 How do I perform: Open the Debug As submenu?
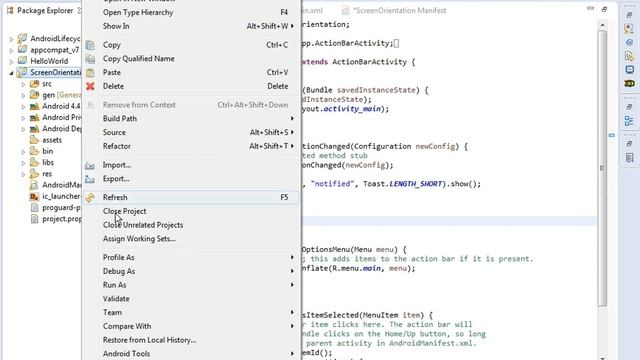pos(191,271)
